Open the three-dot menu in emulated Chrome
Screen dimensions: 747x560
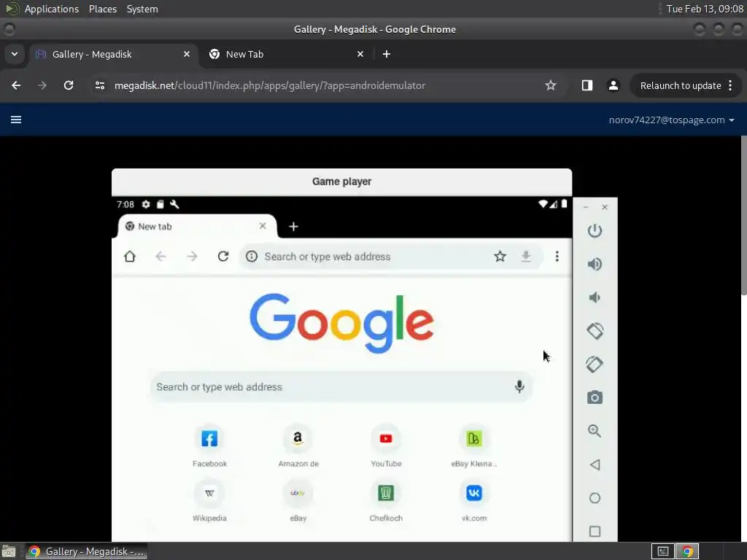pyautogui.click(x=557, y=257)
